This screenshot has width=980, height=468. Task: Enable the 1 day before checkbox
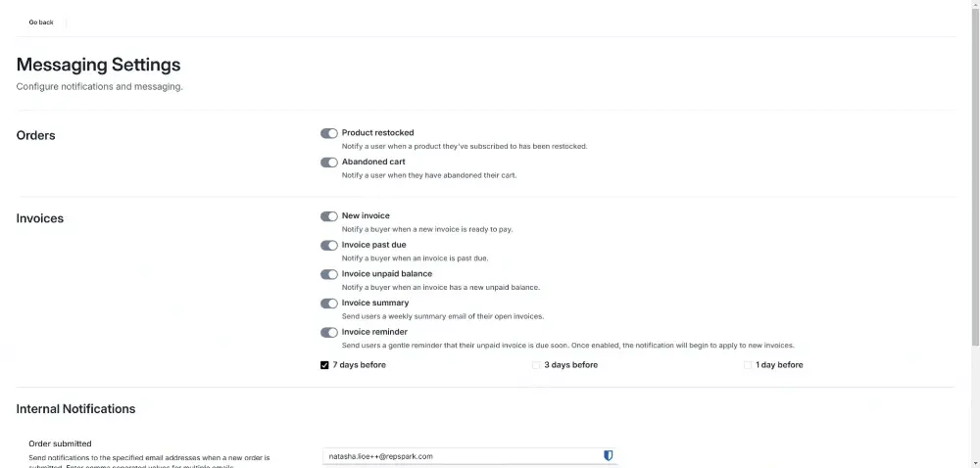748,365
